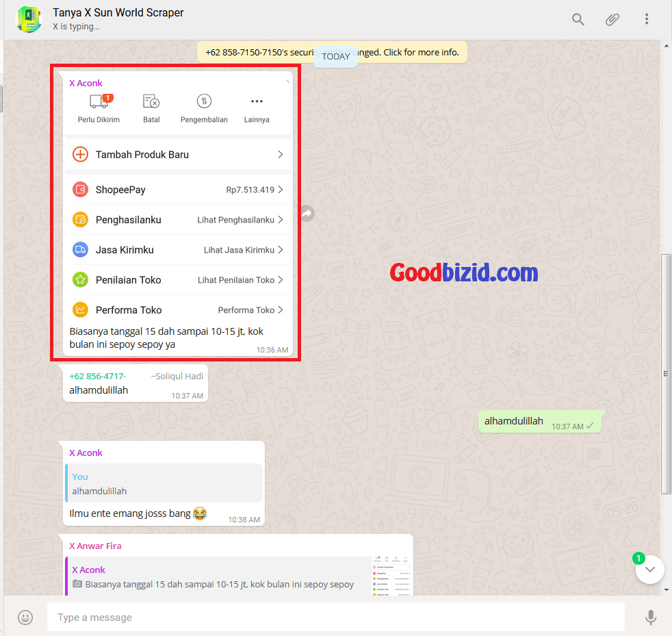
Task: Expand the Lihat Penilaian Toko chevron
Action: 281,279
